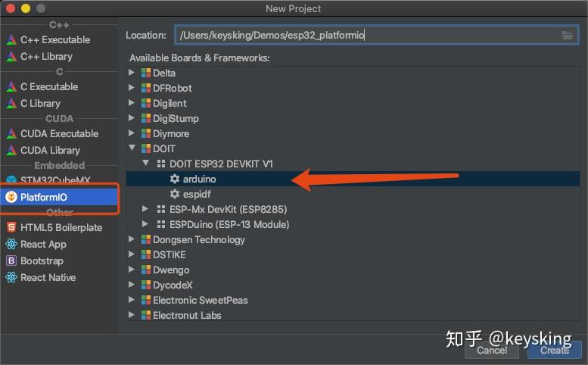Click the Create button
This screenshot has width=588, height=365.
coord(554,350)
